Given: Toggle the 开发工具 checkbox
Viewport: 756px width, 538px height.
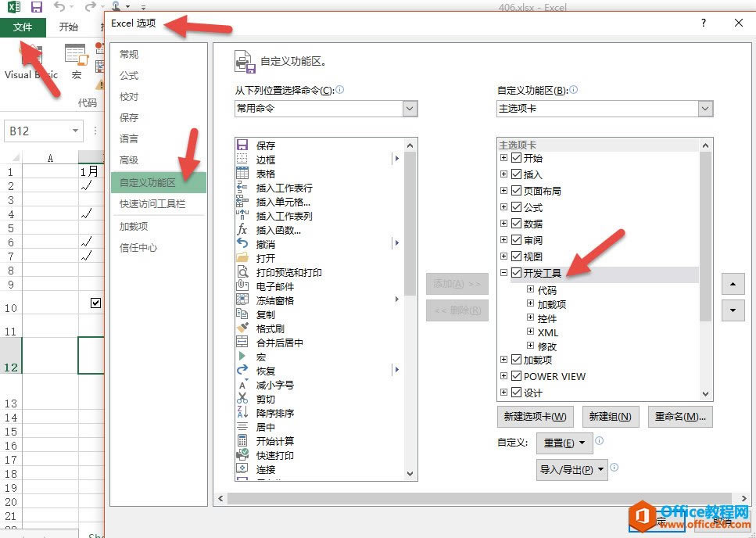Looking at the screenshot, I should click(516, 273).
